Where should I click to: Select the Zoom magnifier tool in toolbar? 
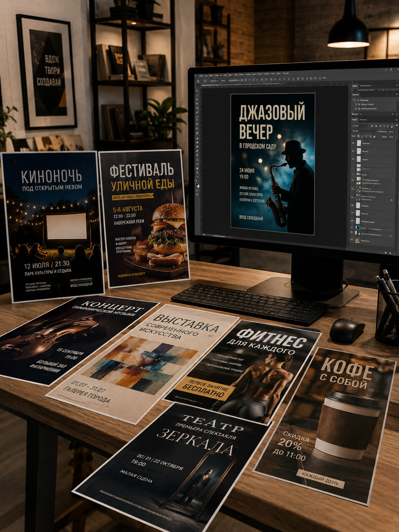tap(197, 173)
